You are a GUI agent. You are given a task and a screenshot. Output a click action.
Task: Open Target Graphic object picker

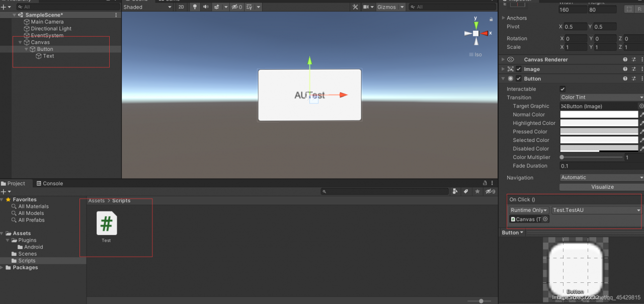[x=641, y=106]
